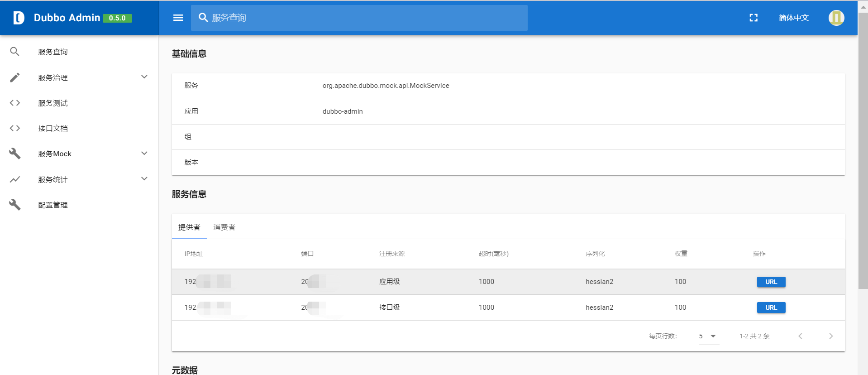Screen dimensions: 868x375
Task: Click the fullscreen icon in the header
Action: pyautogui.click(x=754, y=18)
